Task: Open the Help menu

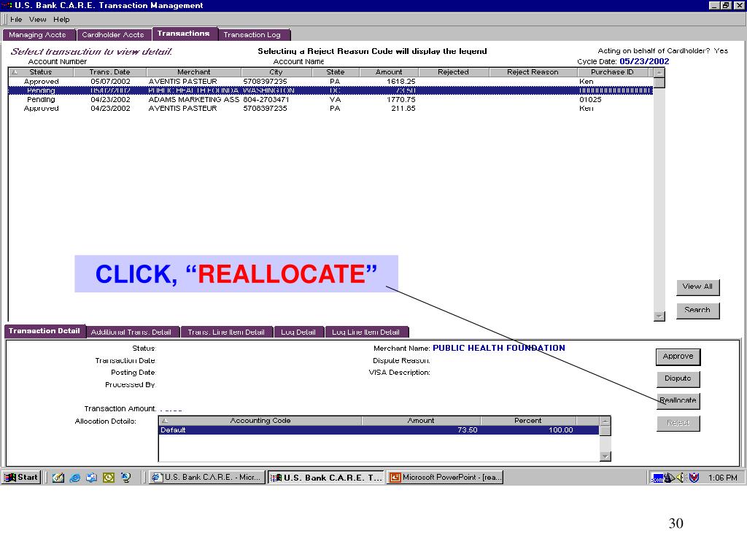Action: [x=61, y=20]
